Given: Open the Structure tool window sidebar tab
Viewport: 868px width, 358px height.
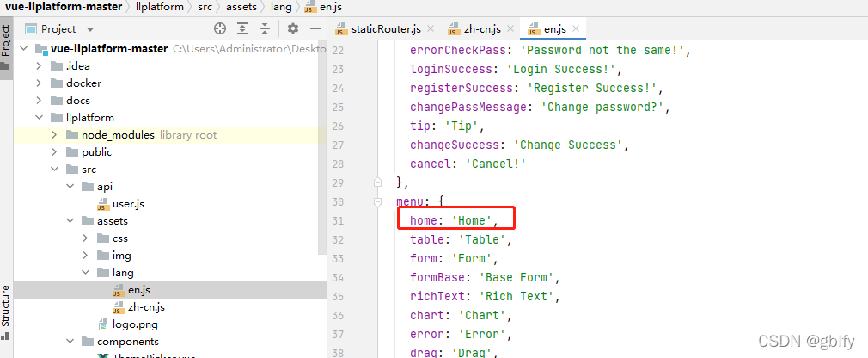Looking at the screenshot, I should tap(6, 312).
